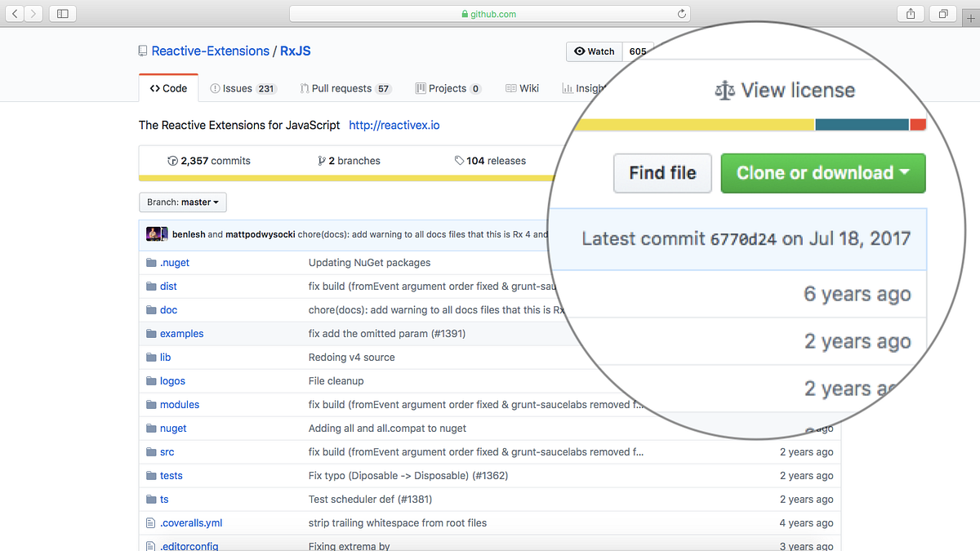Click the folder icon beside examples
980x551 pixels.
(x=151, y=334)
